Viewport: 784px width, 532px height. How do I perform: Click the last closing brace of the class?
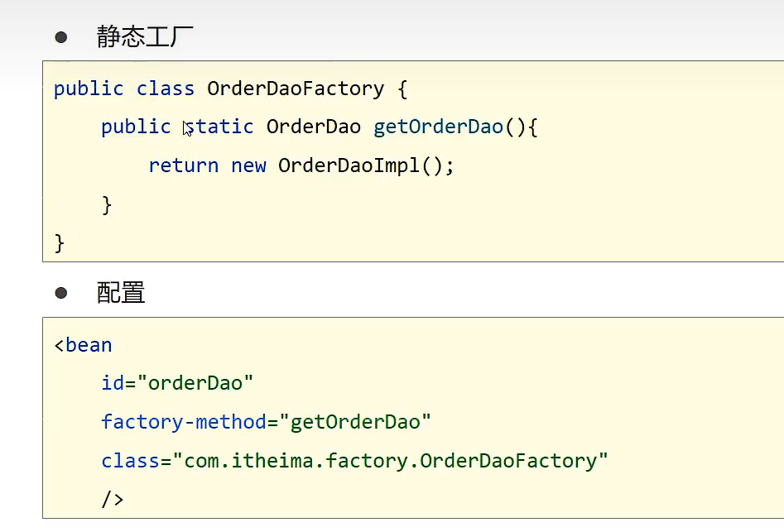click(59, 242)
